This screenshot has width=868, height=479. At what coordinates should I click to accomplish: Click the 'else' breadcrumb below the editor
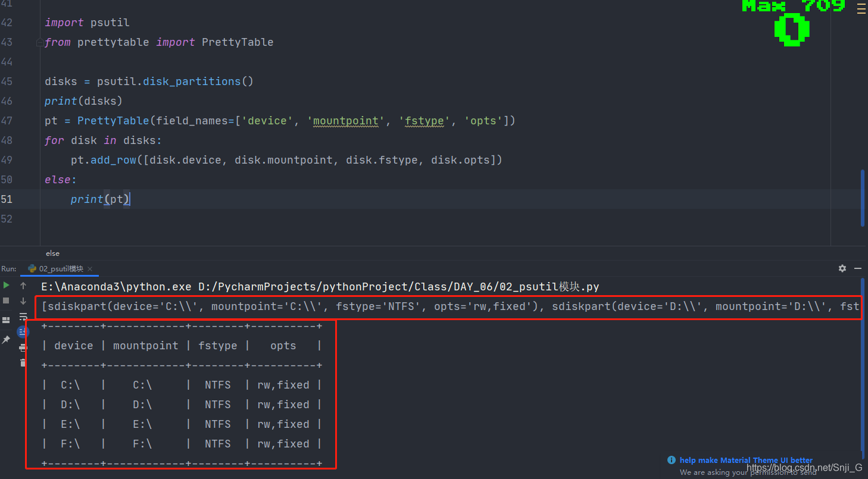click(52, 253)
